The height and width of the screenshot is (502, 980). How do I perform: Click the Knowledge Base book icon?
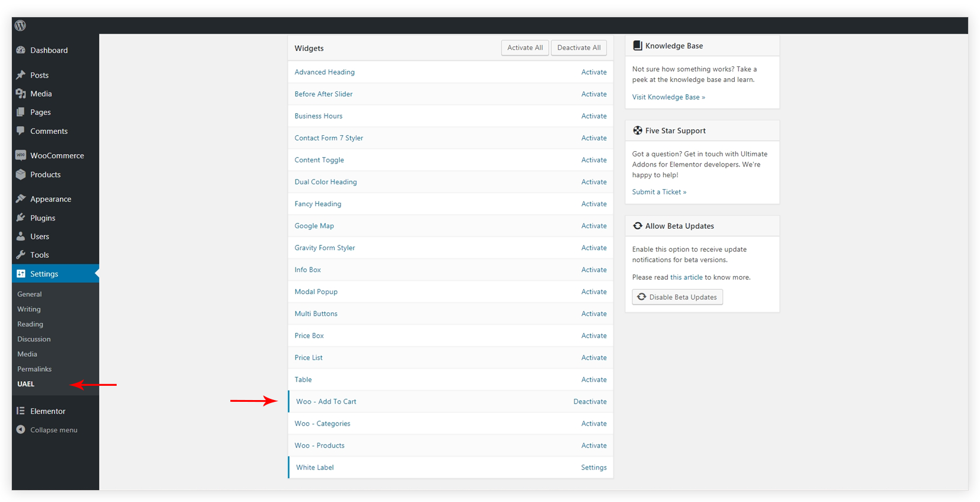click(x=638, y=46)
